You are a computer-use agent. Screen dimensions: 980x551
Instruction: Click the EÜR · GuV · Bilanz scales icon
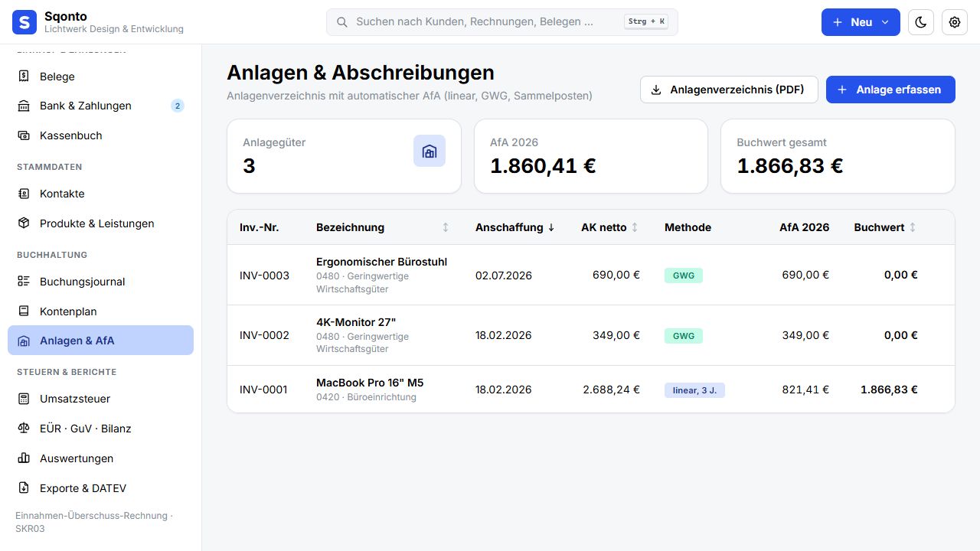pyautogui.click(x=24, y=429)
